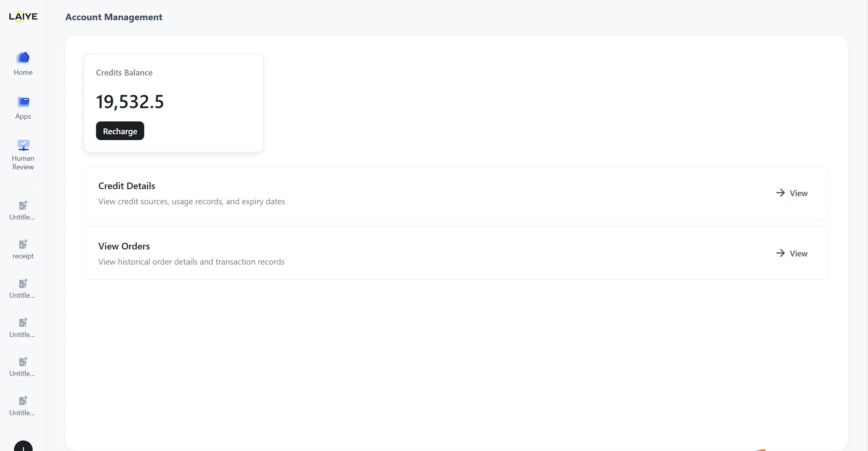Click 'View credit sources, usage records' description
This screenshot has height=451, width=868.
192,202
